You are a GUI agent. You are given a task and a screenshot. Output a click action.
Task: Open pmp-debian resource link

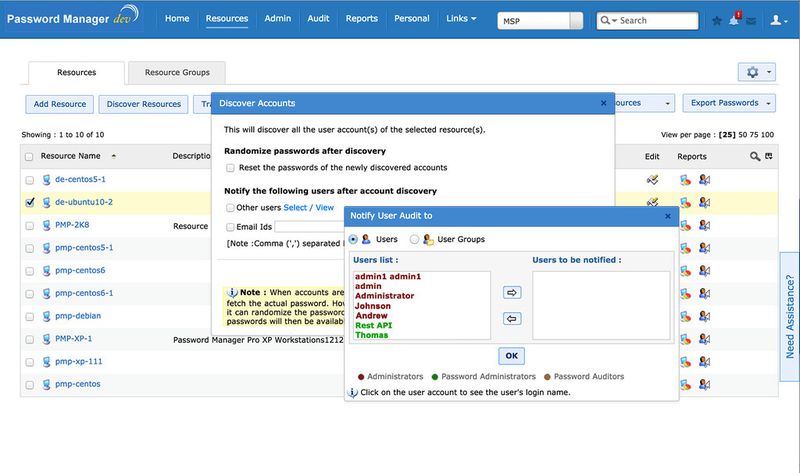(x=78, y=316)
